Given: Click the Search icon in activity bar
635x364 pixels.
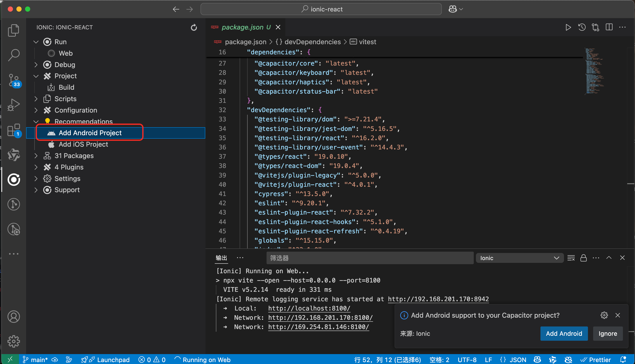Looking at the screenshot, I should tap(14, 55).
